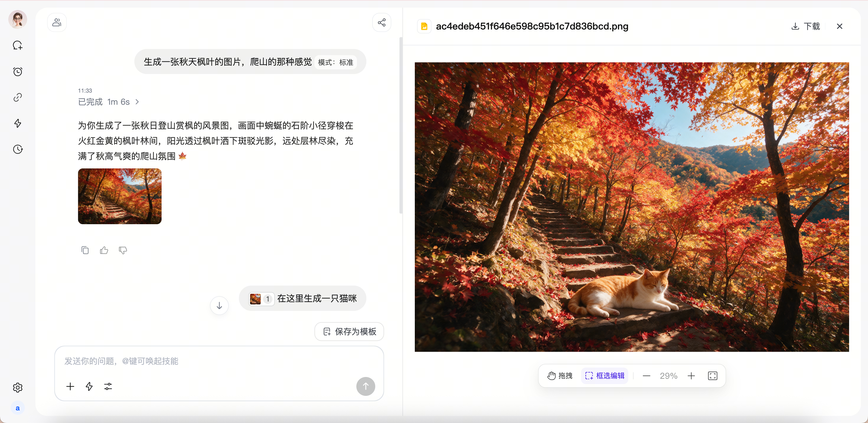Fit the image to screen with the fullscreen icon
This screenshot has height=423, width=868.
pyautogui.click(x=713, y=376)
